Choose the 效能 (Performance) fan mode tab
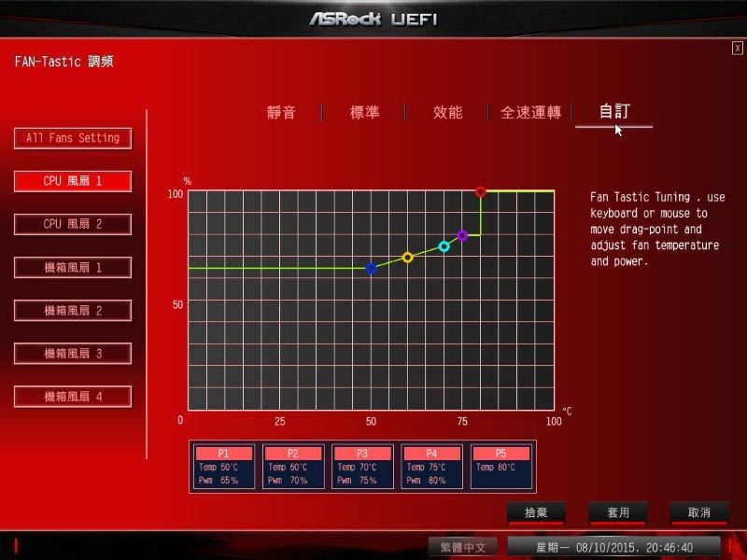This screenshot has height=560, width=747. (x=447, y=113)
